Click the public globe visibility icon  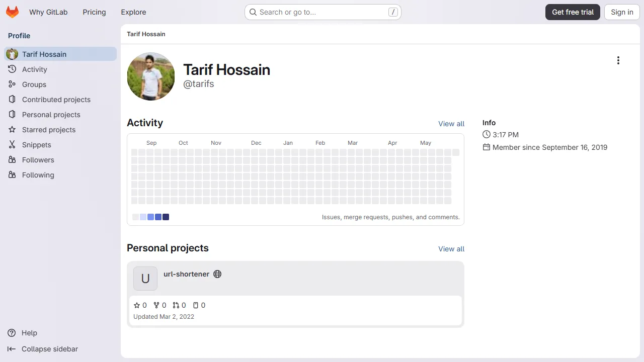pyautogui.click(x=217, y=274)
